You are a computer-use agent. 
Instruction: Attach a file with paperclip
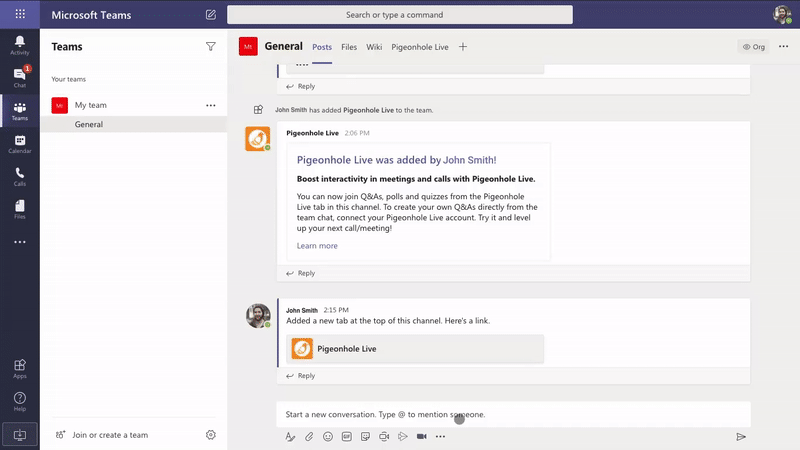coord(309,437)
